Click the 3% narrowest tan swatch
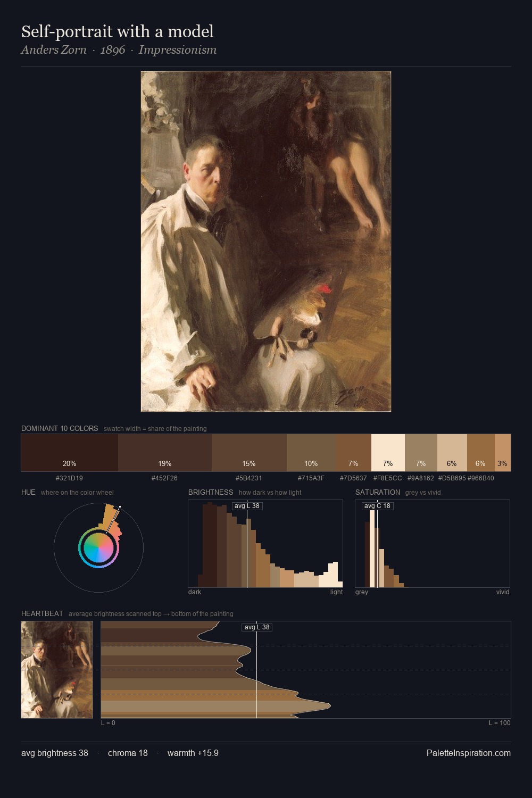 pyautogui.click(x=503, y=453)
